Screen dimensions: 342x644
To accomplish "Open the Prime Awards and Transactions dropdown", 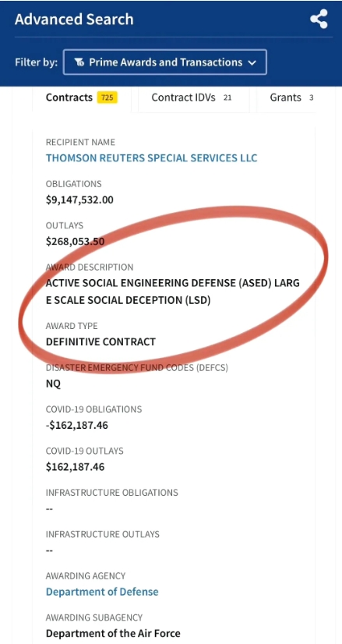I will tap(164, 62).
